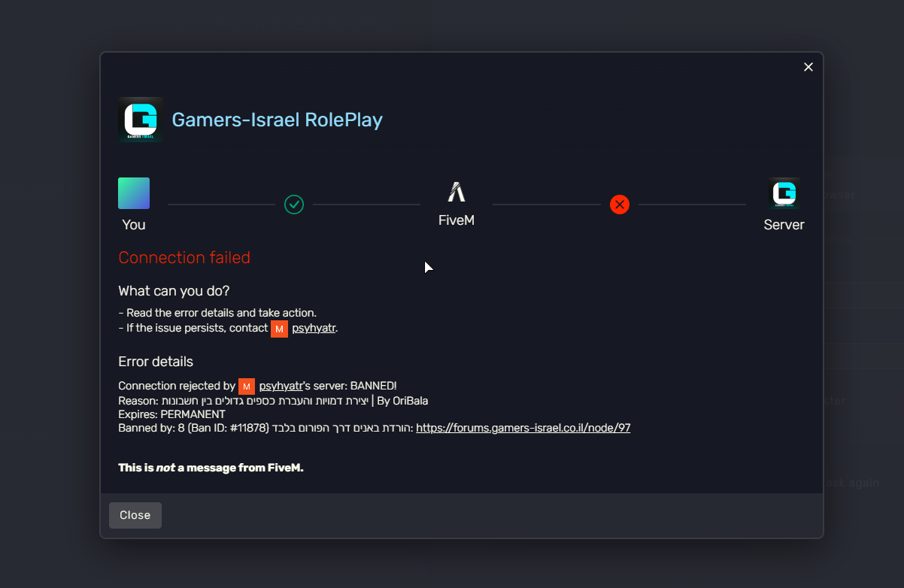This screenshot has height=588, width=904.
Task: Click the gradient 'You' avatar square
Action: (134, 193)
